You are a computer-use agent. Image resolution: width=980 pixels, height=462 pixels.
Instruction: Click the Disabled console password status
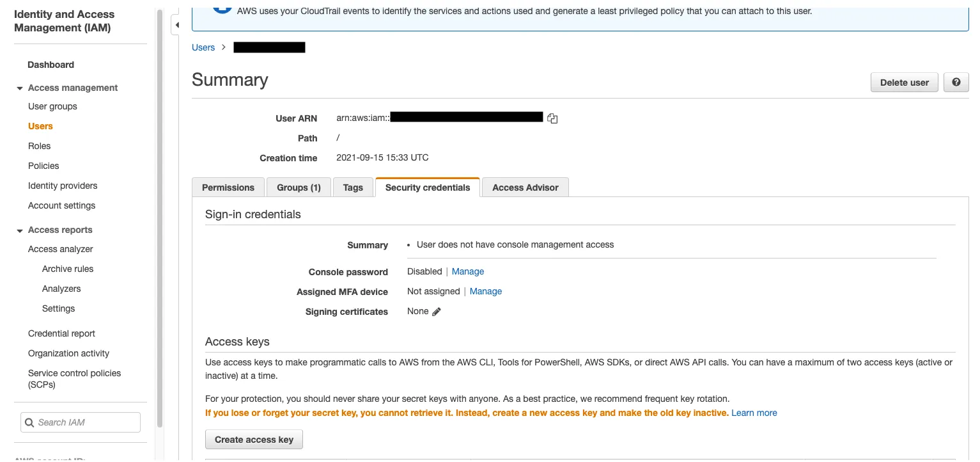[424, 271]
